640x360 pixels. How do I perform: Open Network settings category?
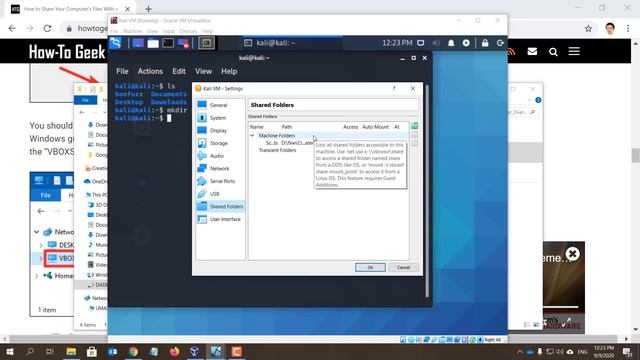pyautogui.click(x=219, y=168)
